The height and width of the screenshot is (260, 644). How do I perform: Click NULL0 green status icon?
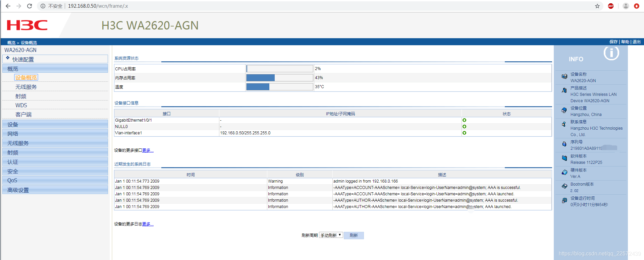point(464,127)
